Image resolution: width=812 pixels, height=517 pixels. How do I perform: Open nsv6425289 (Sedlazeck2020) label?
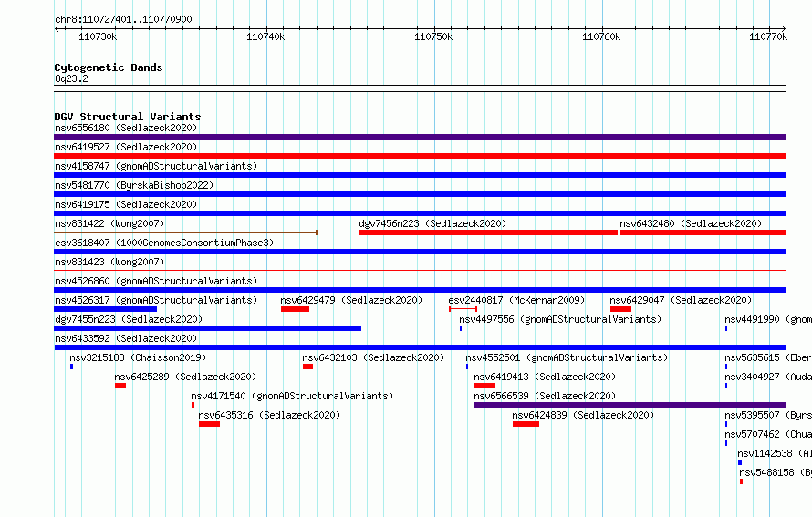[185, 377]
